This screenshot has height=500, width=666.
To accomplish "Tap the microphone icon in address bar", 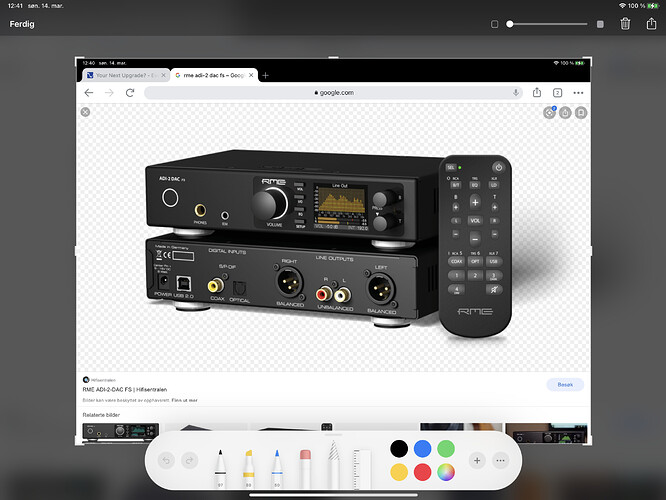I will [x=516, y=93].
